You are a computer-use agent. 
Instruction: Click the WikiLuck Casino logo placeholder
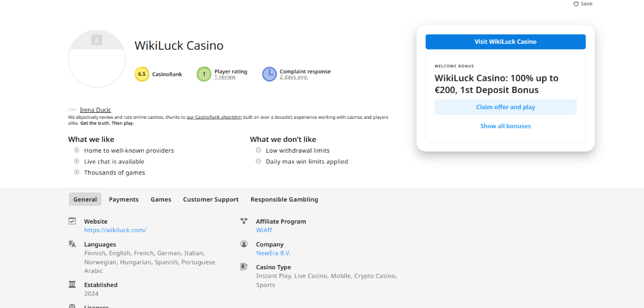click(x=97, y=59)
